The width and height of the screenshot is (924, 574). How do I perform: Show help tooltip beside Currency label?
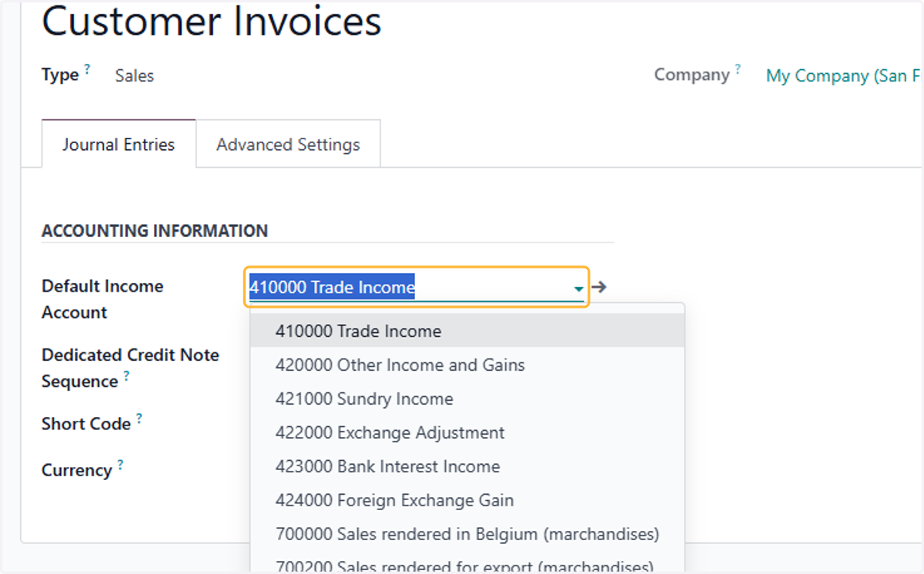[x=120, y=464]
